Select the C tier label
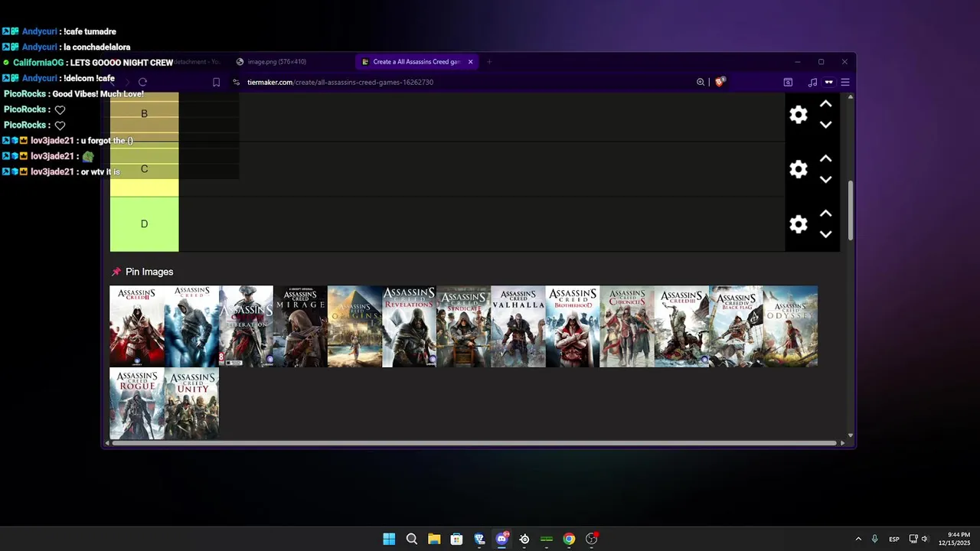Image resolution: width=980 pixels, height=551 pixels. click(144, 169)
